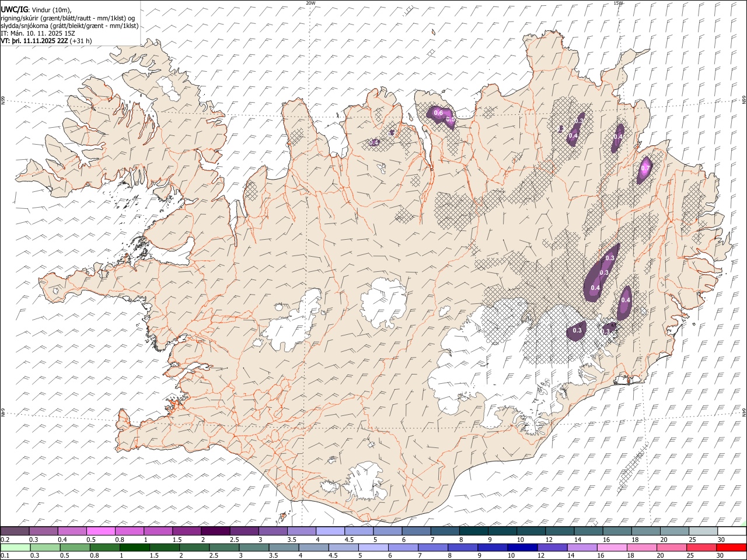Click the 0.6 precipitation value on the map
Viewport: 747px width, 560px height.
(439, 113)
